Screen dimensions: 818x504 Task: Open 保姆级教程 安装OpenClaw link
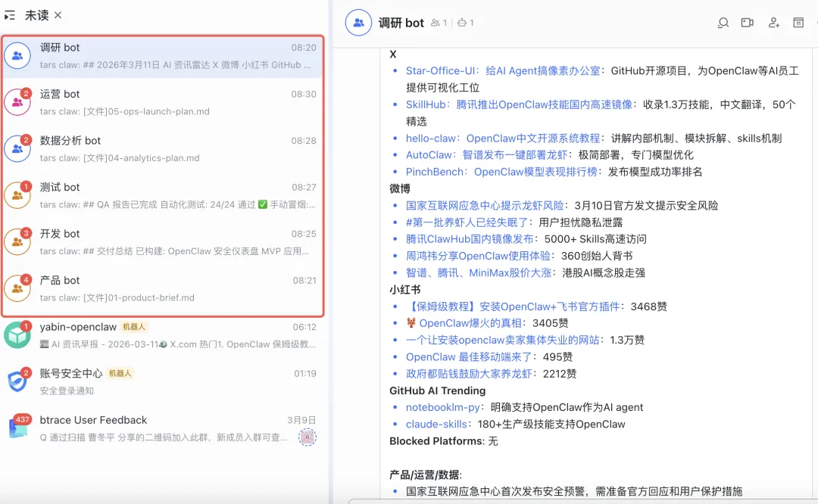(x=513, y=306)
